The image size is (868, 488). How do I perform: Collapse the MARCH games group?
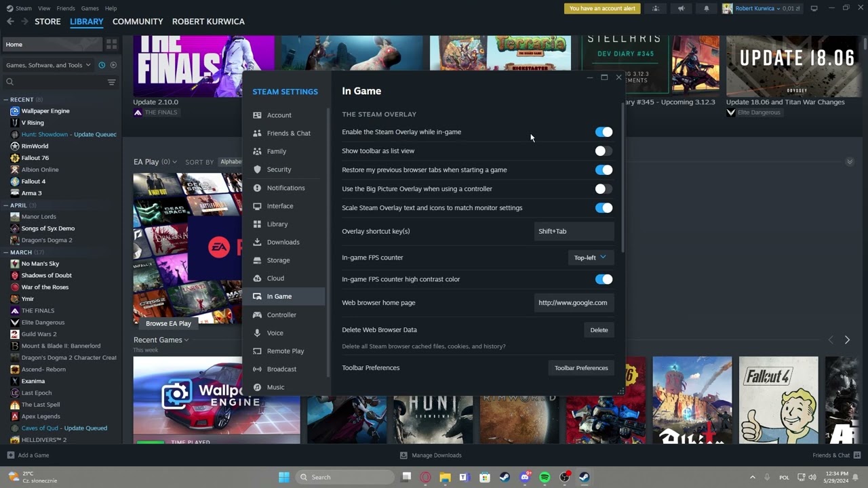click(x=6, y=252)
